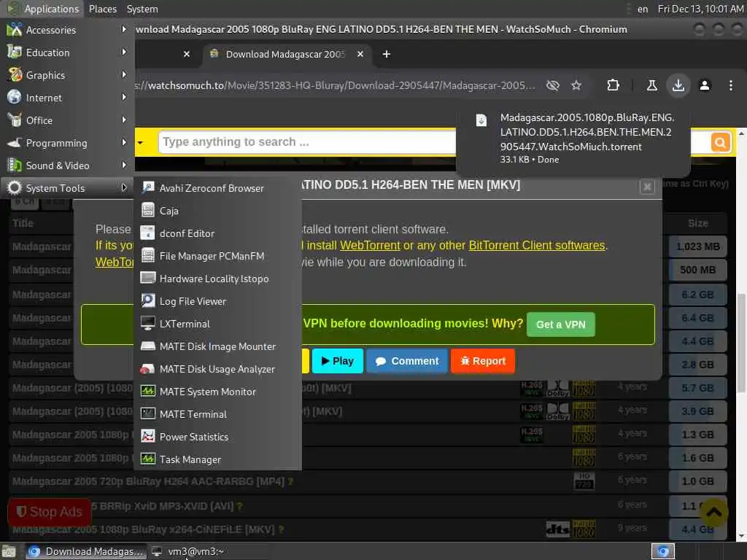
Task: Open the Chromium extensions puzzle icon
Action: click(613, 85)
